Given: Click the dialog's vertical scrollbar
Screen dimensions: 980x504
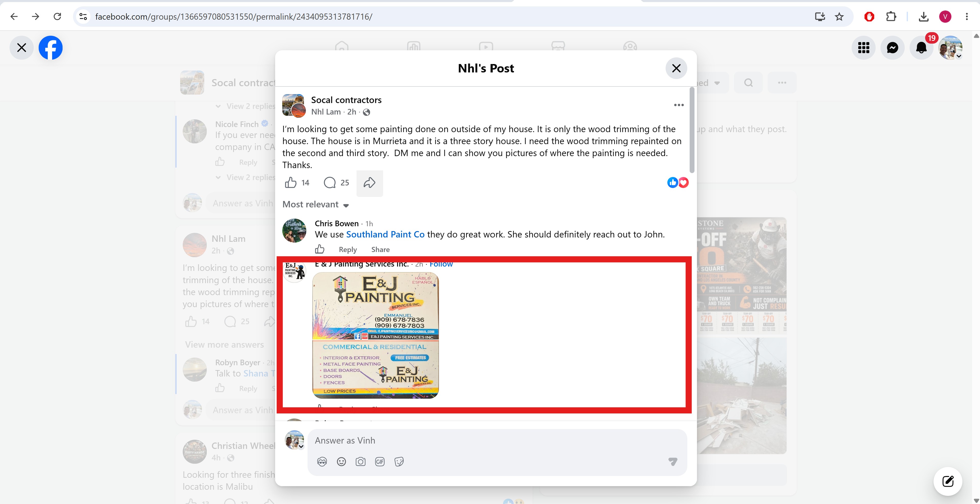Looking at the screenshot, I should pyautogui.click(x=692, y=130).
